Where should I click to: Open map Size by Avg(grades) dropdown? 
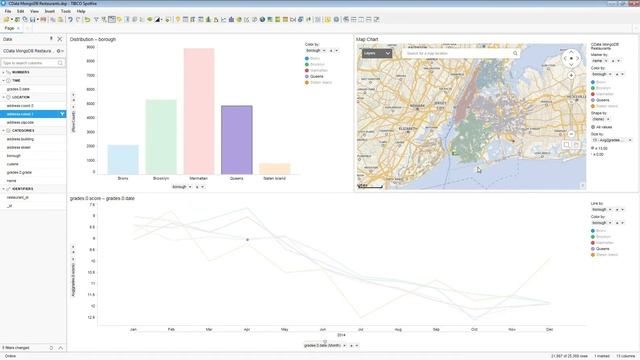point(611,140)
